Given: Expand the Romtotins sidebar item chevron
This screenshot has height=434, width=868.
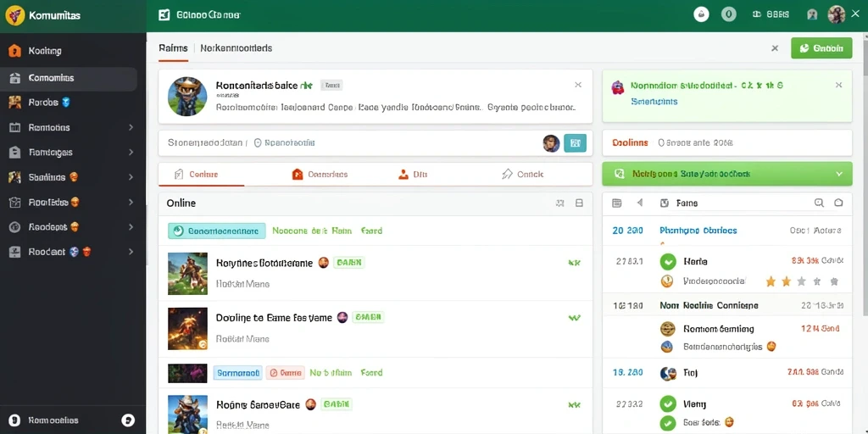Looking at the screenshot, I should point(131,127).
